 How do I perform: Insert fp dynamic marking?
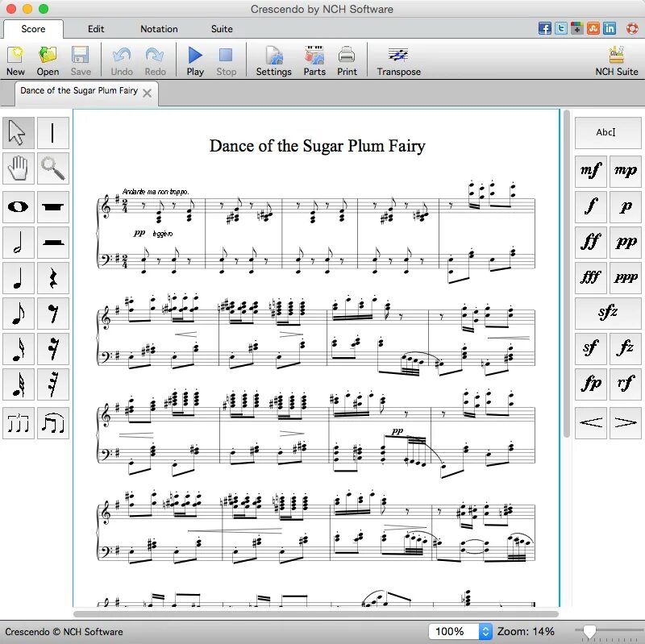point(591,384)
